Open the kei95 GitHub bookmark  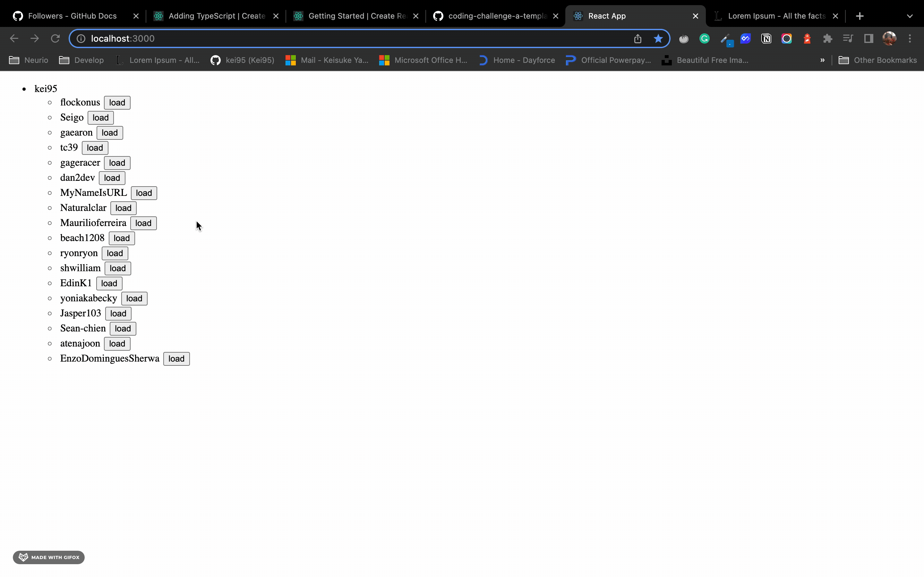click(243, 60)
